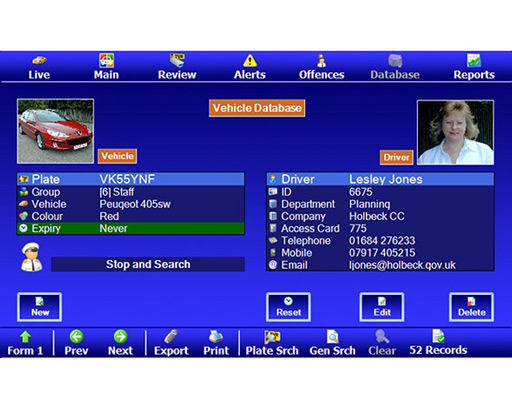512x409 pixels.
Task: Open Gen Srch general search
Action: pyautogui.click(x=332, y=343)
